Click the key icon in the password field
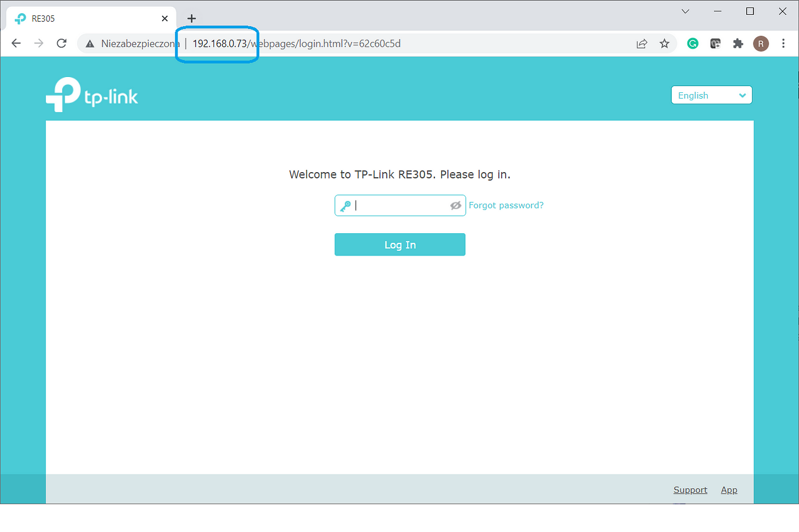Screen dimensions: 799x532 345,206
